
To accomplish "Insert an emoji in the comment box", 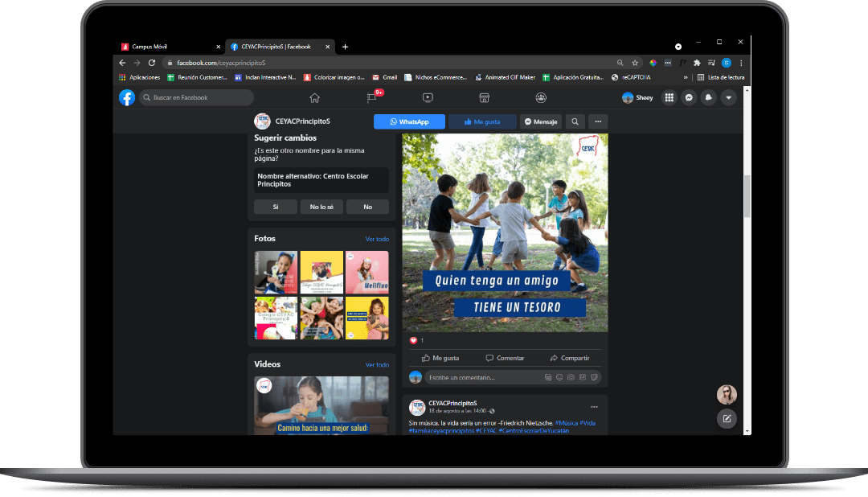I will coord(559,378).
